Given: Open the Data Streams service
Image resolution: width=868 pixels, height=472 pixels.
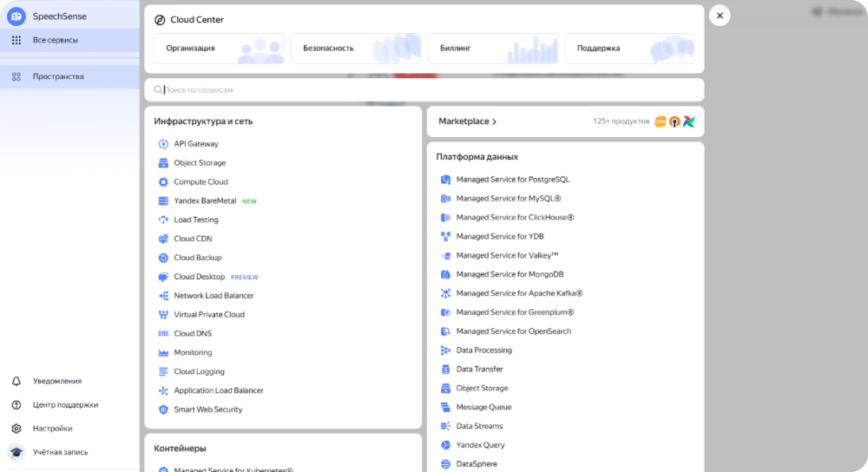Looking at the screenshot, I should [x=479, y=426].
